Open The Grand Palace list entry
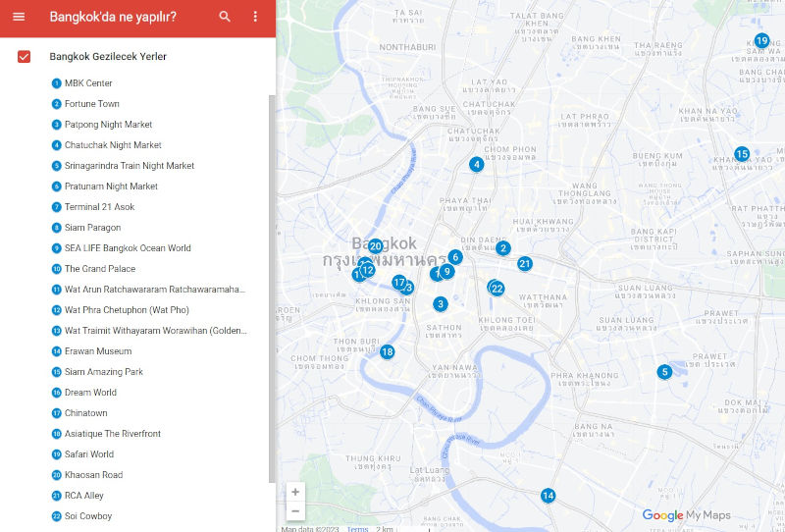The image size is (785, 532). click(x=100, y=269)
